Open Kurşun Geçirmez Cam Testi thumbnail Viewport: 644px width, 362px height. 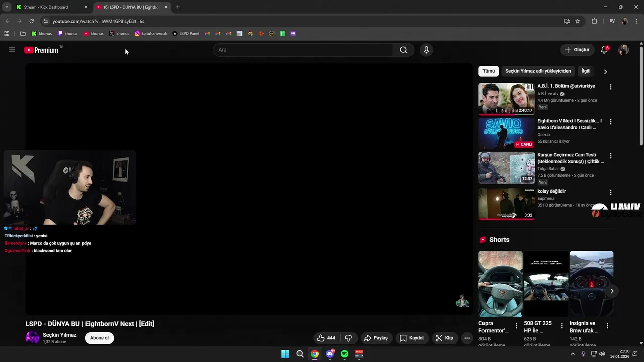coord(507,167)
